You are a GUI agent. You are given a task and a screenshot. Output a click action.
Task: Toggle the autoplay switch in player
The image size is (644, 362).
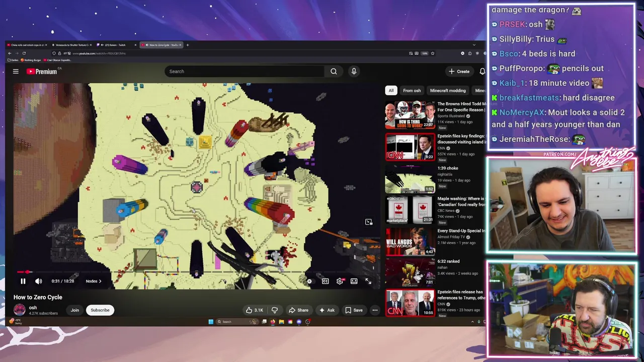(310, 281)
